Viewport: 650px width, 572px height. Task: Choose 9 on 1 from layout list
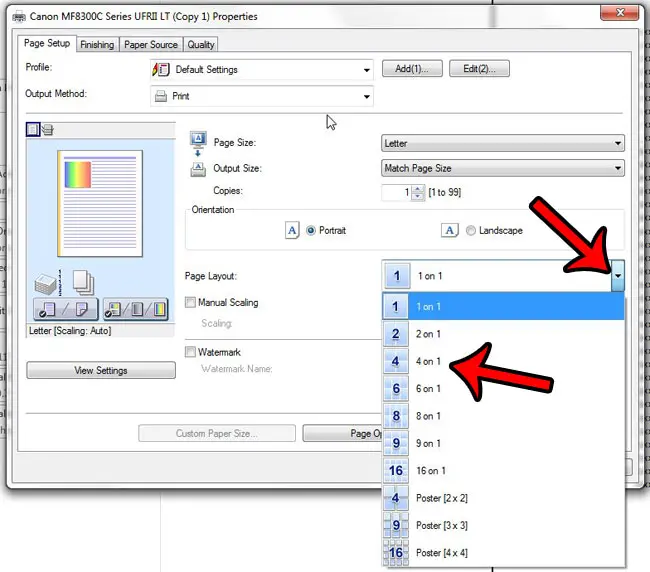503,444
